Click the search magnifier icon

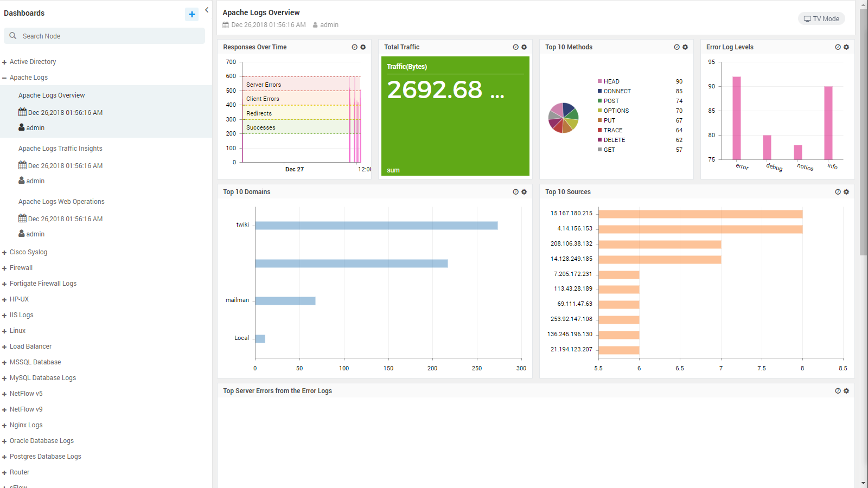click(x=13, y=36)
